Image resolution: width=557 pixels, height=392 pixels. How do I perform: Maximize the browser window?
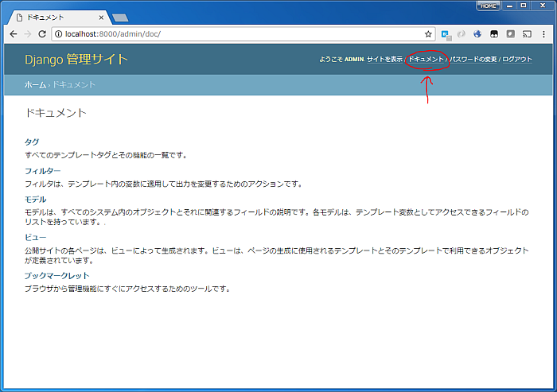pos(524,6)
